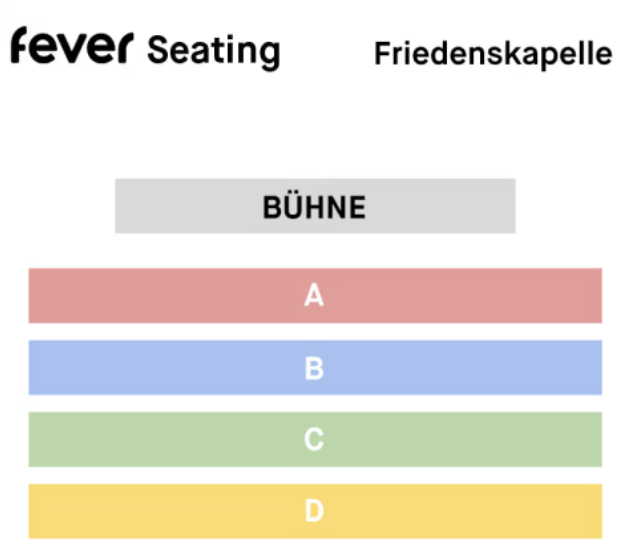Select blue seating zone B
This screenshot has width=626, height=550.
point(315,368)
